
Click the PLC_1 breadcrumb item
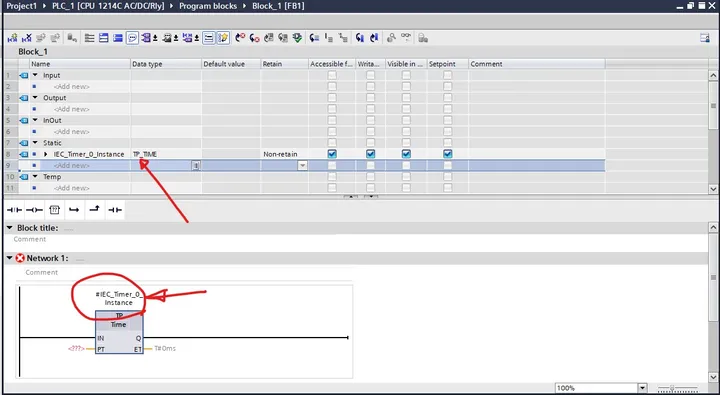(108, 6)
